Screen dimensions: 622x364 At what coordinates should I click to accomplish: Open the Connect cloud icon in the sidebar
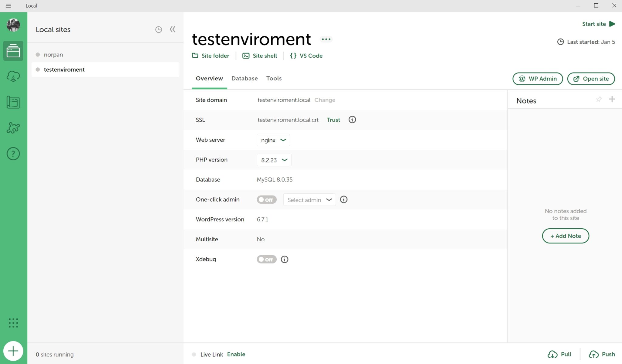tap(13, 77)
